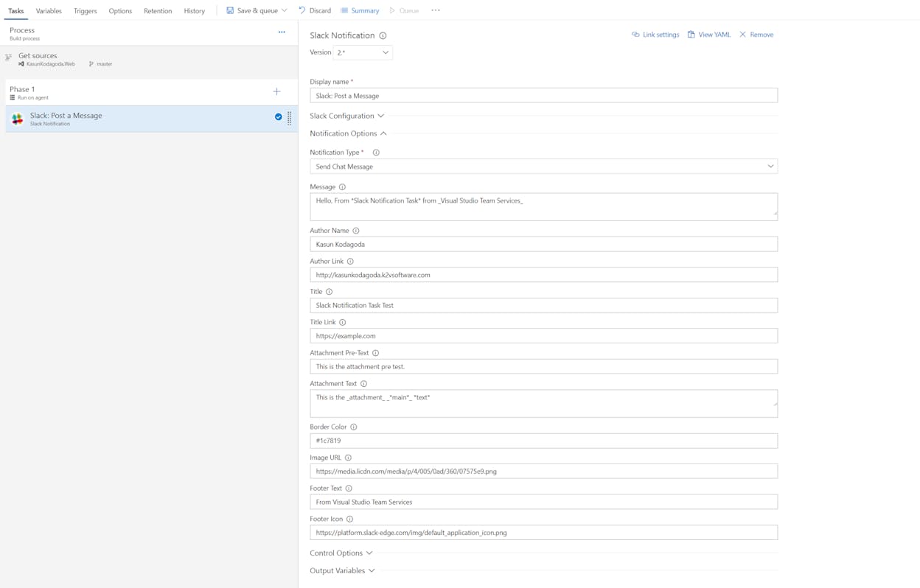Click the Border Color input field
The image size is (920, 588).
[543, 441]
